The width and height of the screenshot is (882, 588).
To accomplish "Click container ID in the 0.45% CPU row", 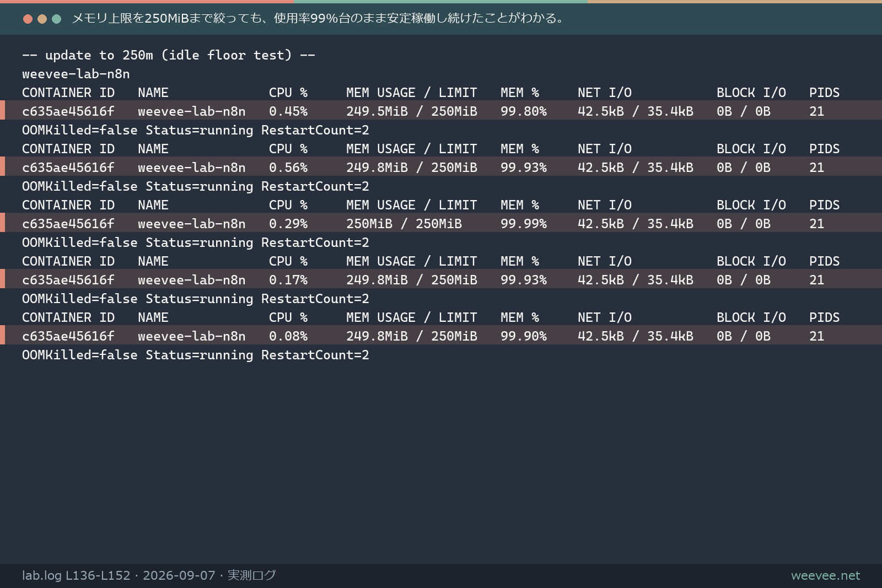I will point(68,111).
